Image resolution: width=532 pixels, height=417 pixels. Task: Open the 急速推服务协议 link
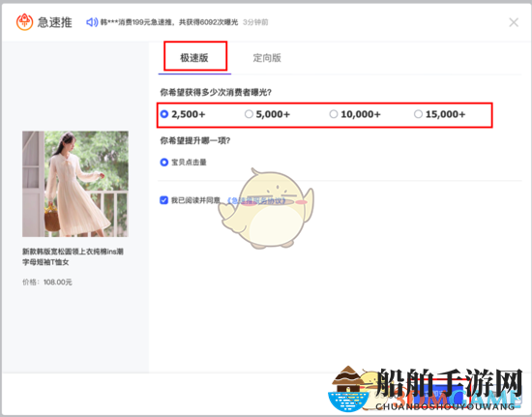click(255, 200)
